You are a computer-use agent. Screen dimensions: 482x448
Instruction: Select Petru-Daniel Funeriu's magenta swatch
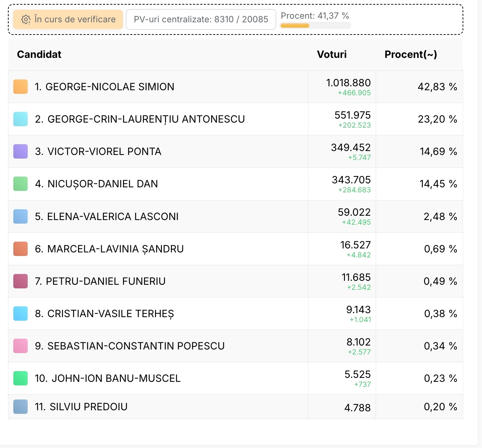(21, 281)
